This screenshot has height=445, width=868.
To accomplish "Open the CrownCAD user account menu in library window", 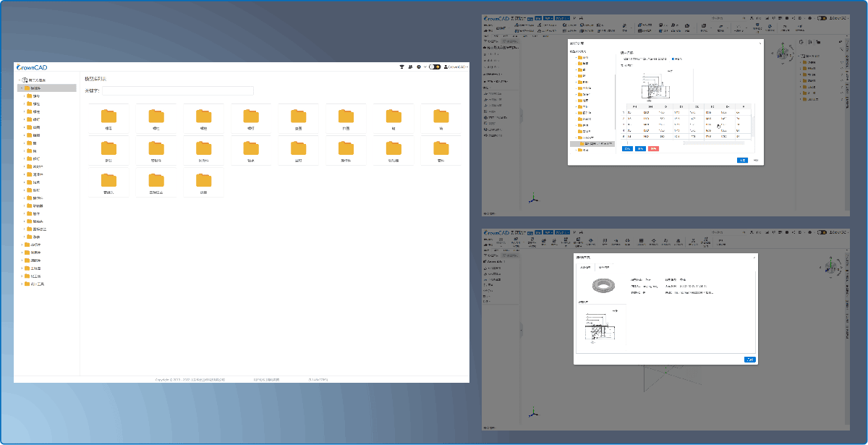I will (x=456, y=67).
